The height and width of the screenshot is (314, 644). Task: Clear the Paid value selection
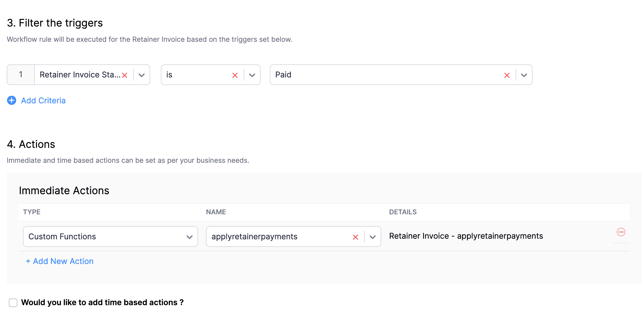click(x=507, y=75)
